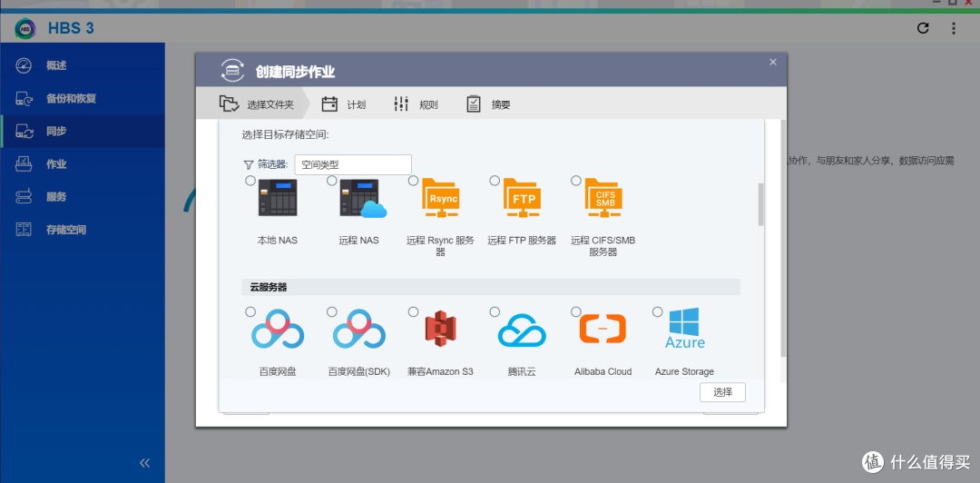Click the 远程 NAS cloud device icon
Viewport: 980px width, 483px height.
coord(361,198)
